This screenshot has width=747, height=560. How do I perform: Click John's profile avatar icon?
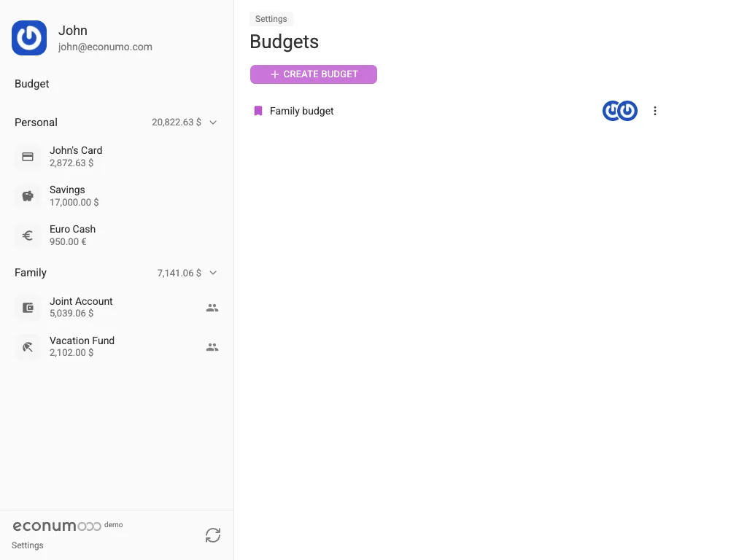29,38
